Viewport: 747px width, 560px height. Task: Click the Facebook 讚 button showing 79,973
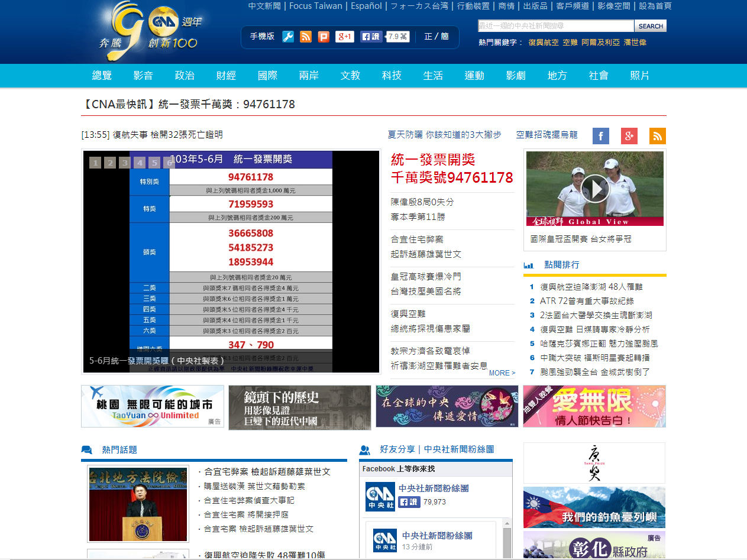pyautogui.click(x=409, y=502)
